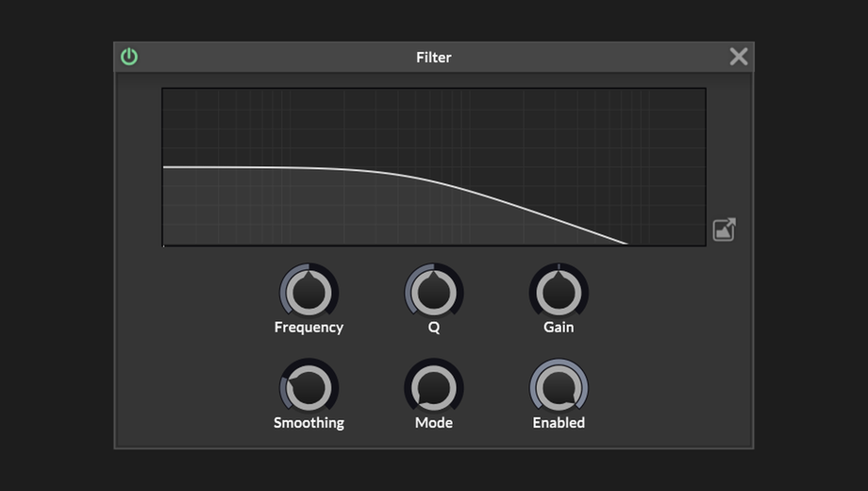Select the Gain label text
Viewport: 868px width, 491px height.
[559, 327]
